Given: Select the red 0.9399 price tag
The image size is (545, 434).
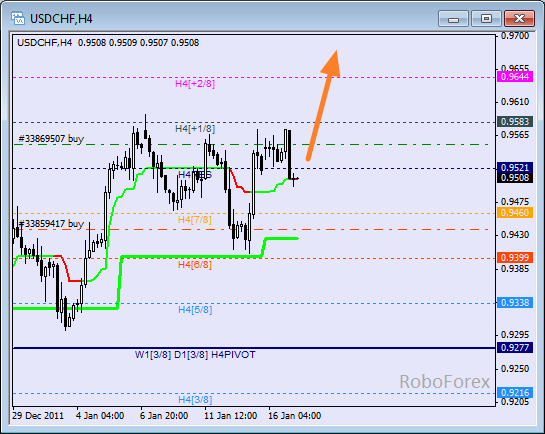Looking at the screenshot, I should [515, 257].
